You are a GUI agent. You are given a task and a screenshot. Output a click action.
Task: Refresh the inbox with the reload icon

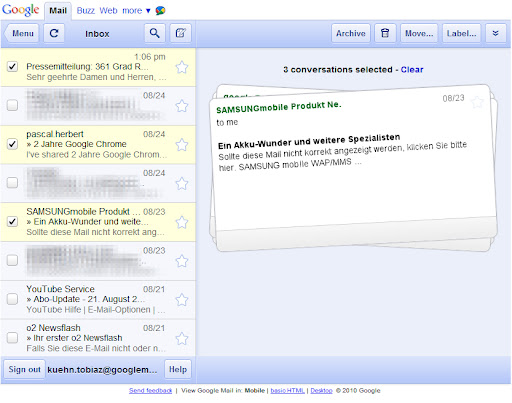tap(54, 33)
